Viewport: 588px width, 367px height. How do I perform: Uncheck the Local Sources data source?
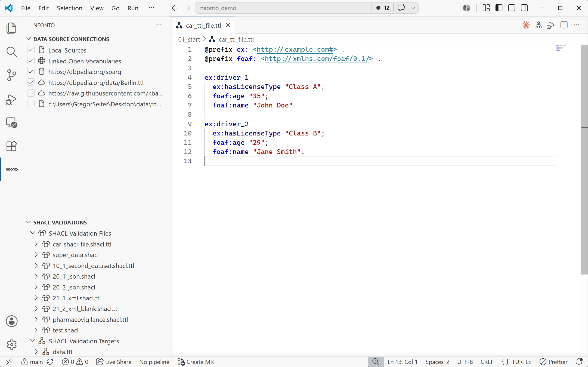[31, 50]
